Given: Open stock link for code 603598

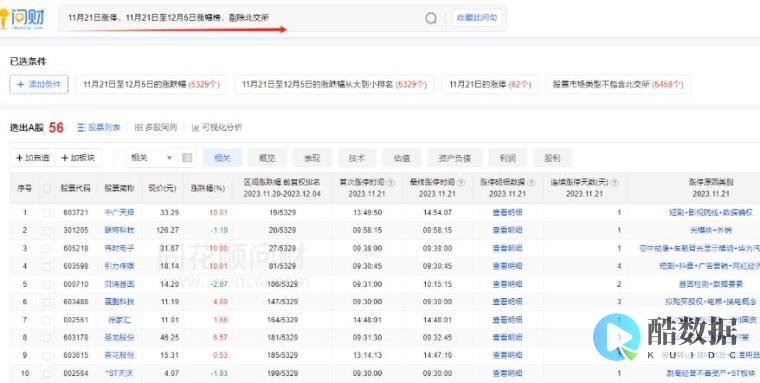Looking at the screenshot, I should pyautogui.click(x=119, y=266).
